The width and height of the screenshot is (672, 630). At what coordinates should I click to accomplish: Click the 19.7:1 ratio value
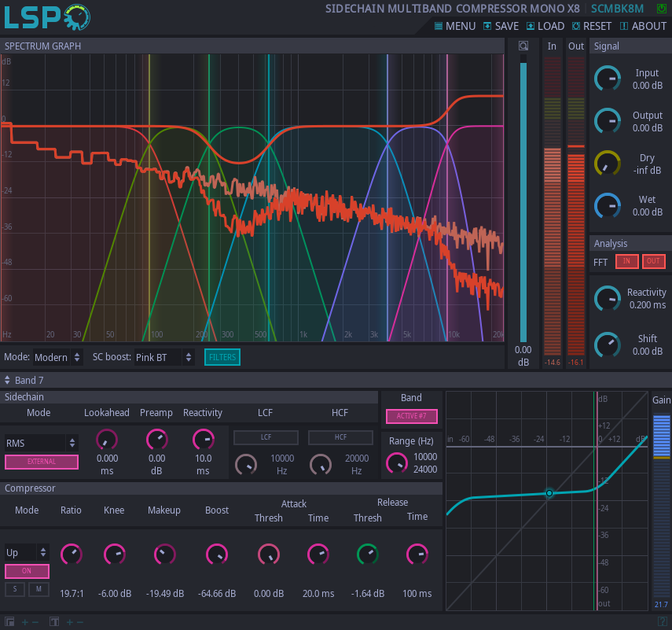72,594
